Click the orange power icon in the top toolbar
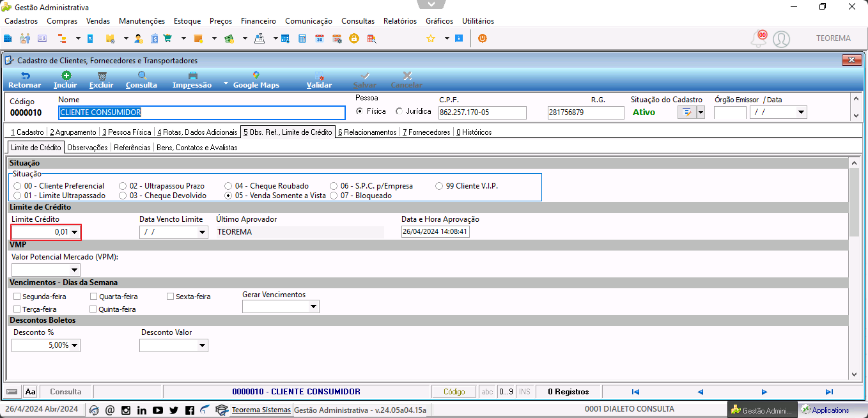 (x=483, y=38)
